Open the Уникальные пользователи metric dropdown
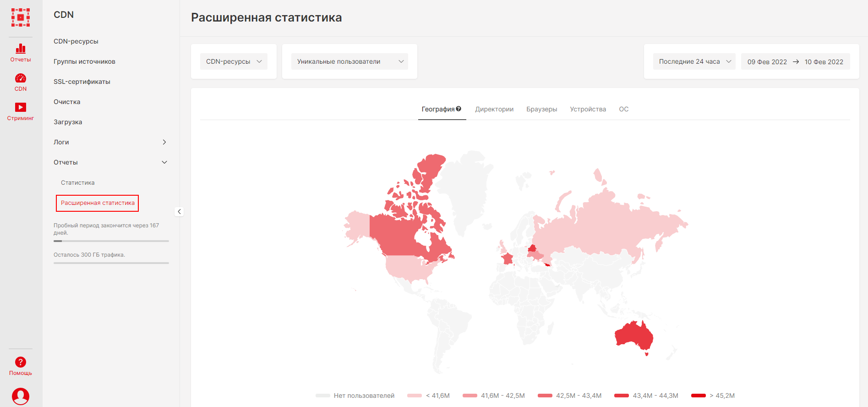This screenshot has width=868, height=407. click(x=349, y=61)
